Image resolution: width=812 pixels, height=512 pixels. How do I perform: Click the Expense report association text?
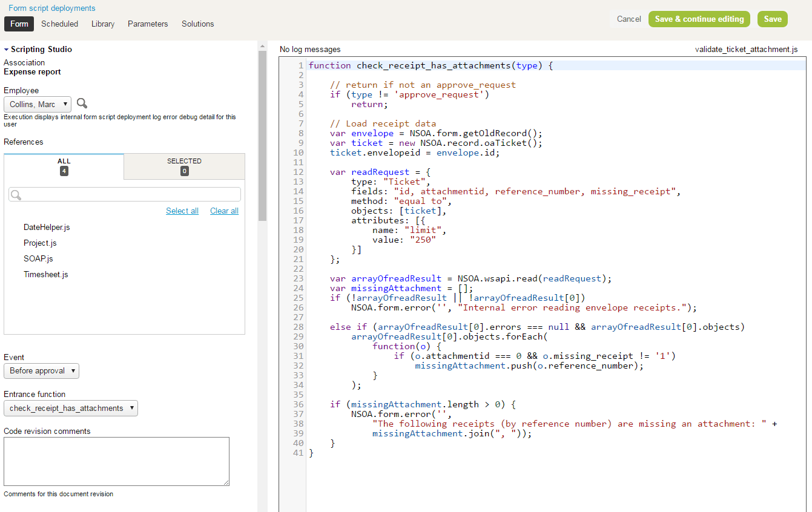[32, 71]
